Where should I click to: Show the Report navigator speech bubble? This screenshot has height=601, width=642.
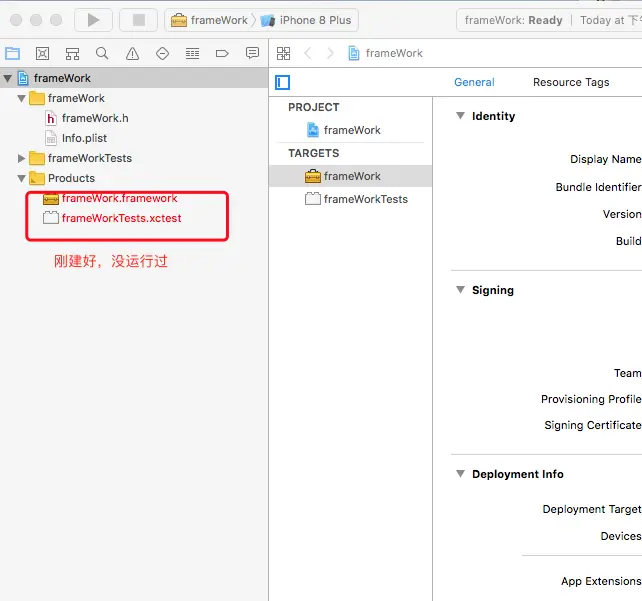point(252,54)
